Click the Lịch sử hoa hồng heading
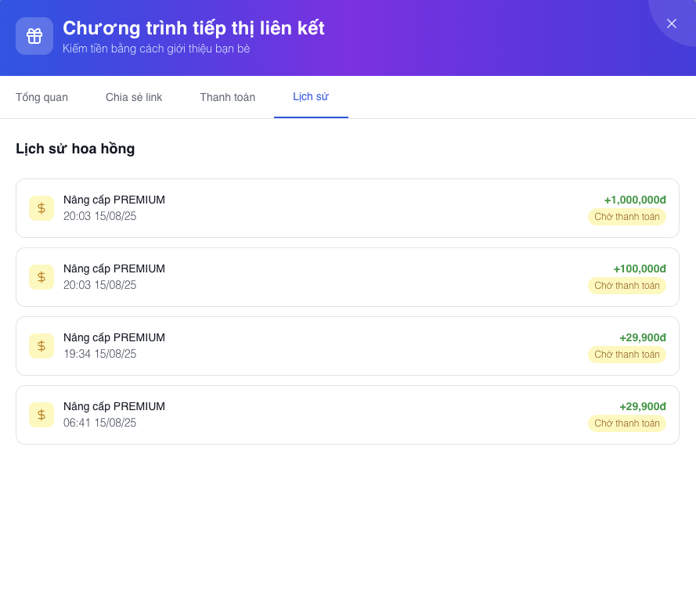696x616 pixels. (75, 149)
